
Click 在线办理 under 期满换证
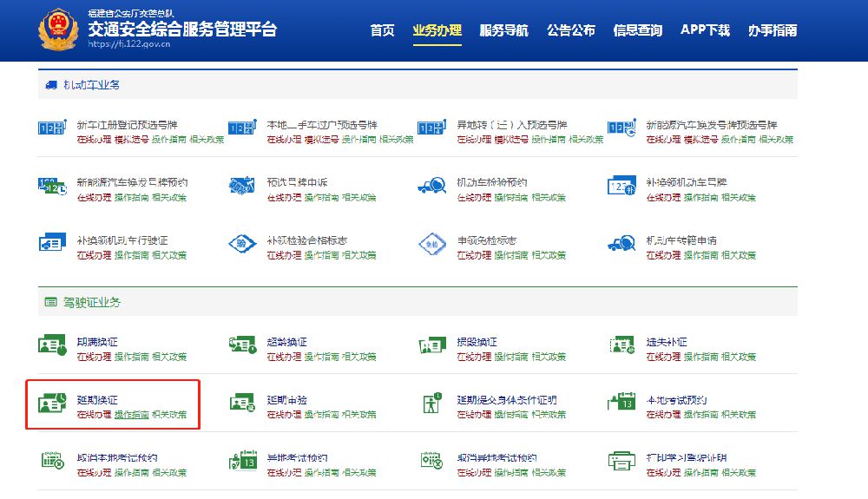pyautogui.click(x=94, y=357)
